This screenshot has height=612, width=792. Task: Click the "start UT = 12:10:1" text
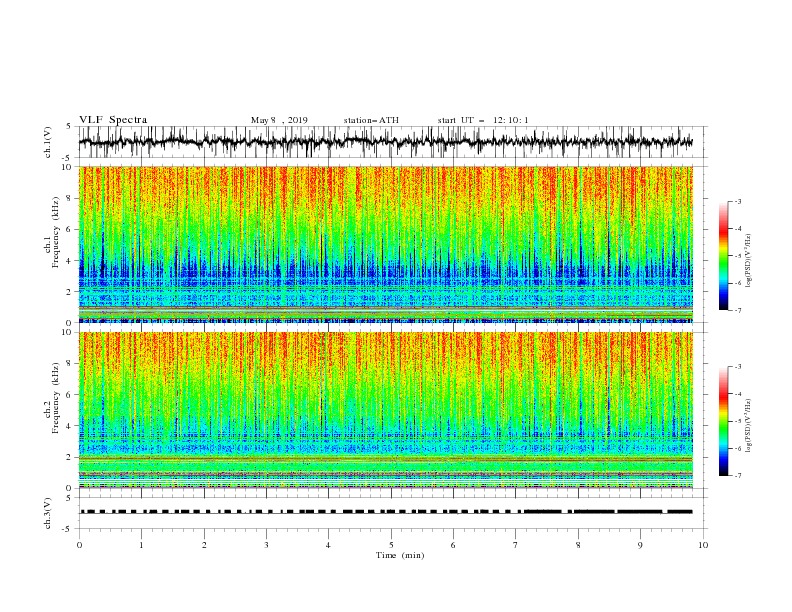click(483, 120)
